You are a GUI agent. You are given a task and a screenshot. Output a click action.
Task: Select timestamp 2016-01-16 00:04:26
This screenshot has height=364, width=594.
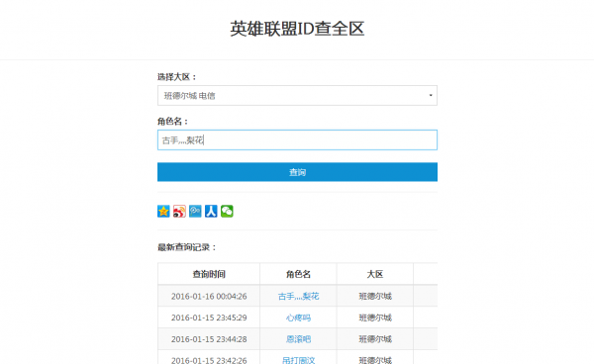tap(209, 297)
